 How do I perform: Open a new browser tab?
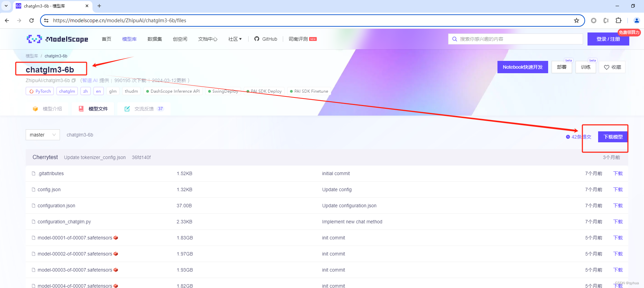(99, 6)
